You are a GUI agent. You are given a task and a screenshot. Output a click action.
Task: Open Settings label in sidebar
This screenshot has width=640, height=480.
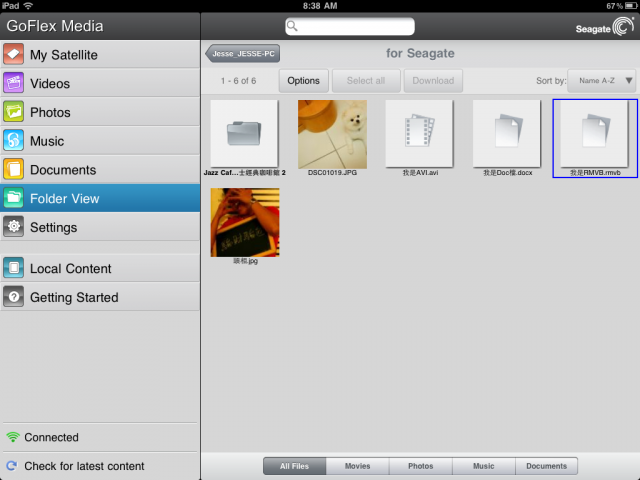pos(53,227)
